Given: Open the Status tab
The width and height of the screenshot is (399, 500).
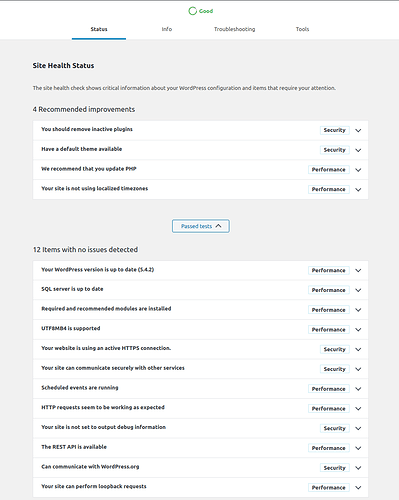Looking at the screenshot, I should click(99, 29).
